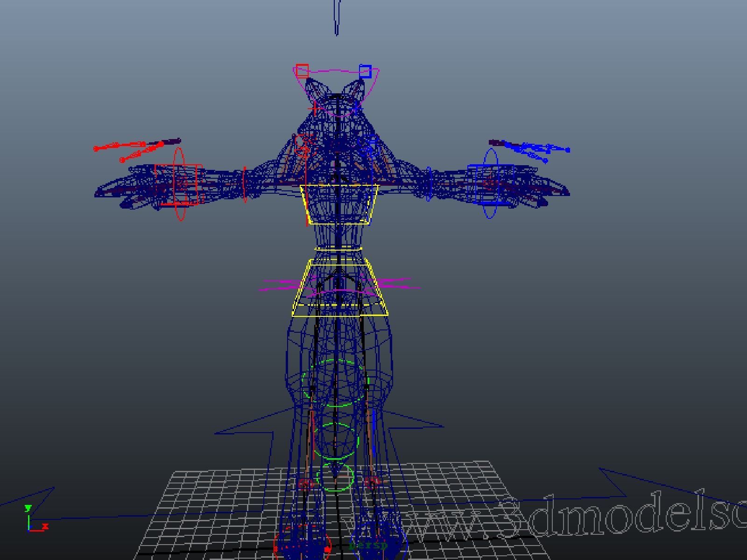Viewport: 747px width, 560px height.
Task: Pick the magenta head control curve
Action: (336, 92)
